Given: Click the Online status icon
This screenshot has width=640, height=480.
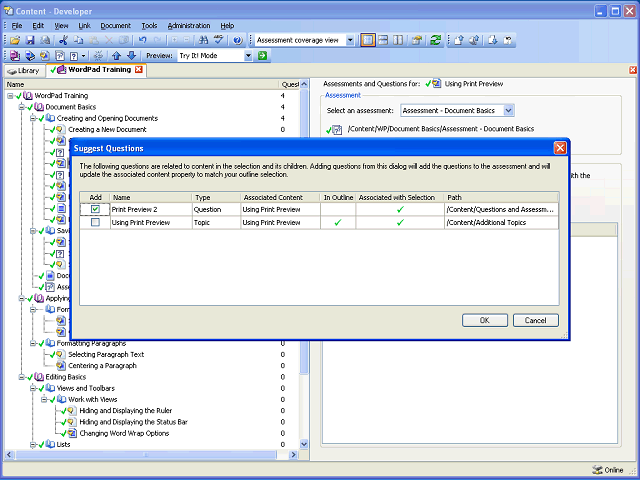Looking at the screenshot, I should click(x=597, y=470).
